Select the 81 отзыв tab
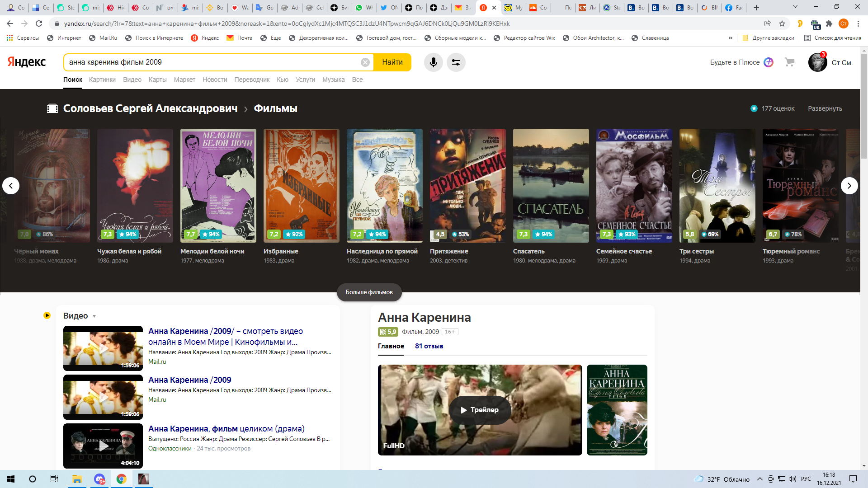This screenshot has width=868, height=488. point(429,346)
